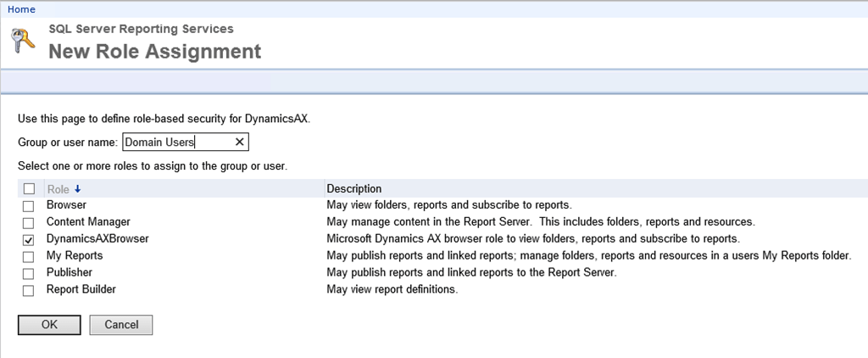Click the Publisher description about linked reports
The image size is (868, 358).
(x=471, y=272)
